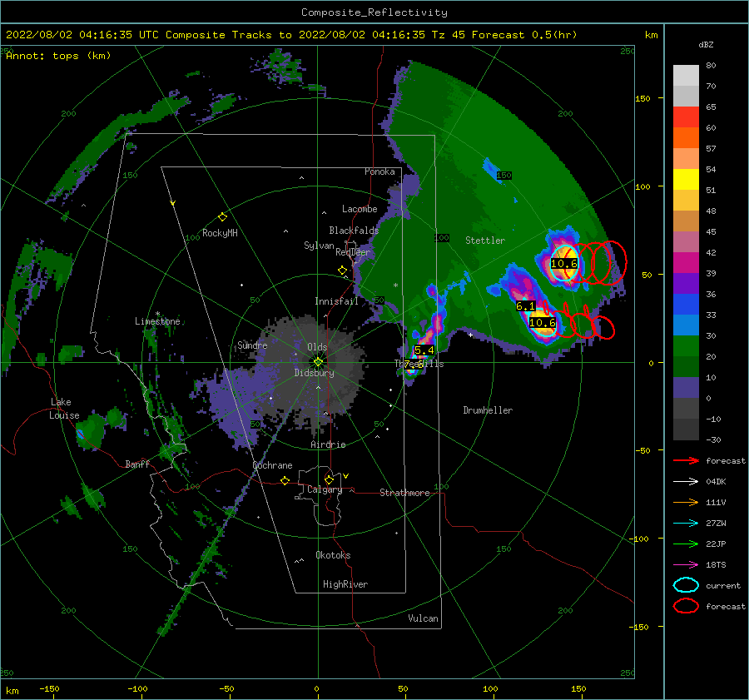
Task: Click the Lacombe city label
Action: click(360, 209)
